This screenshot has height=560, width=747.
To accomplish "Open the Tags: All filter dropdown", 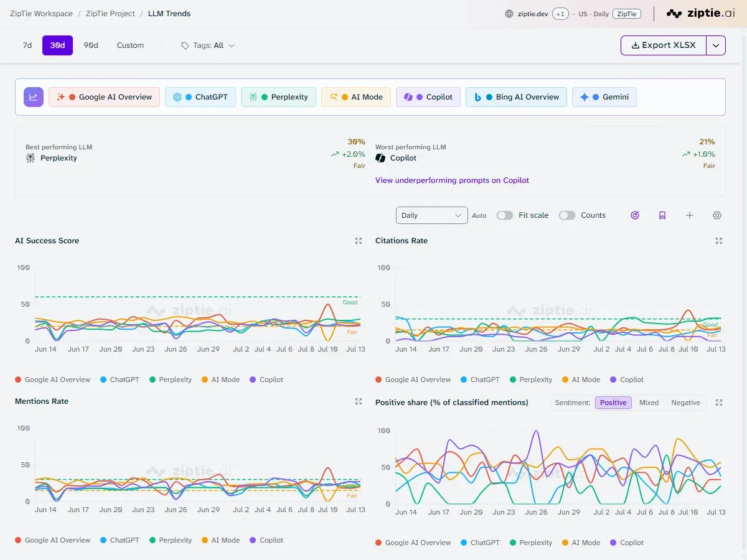I will pos(208,45).
